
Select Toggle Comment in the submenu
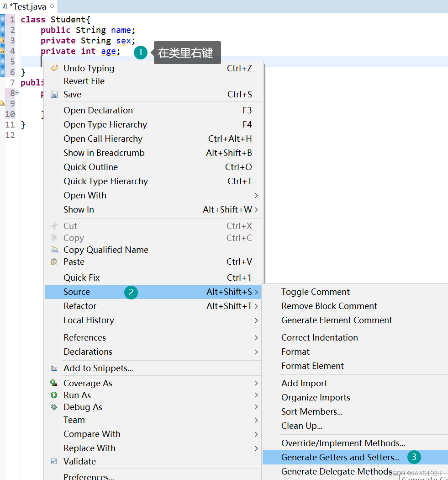click(315, 292)
